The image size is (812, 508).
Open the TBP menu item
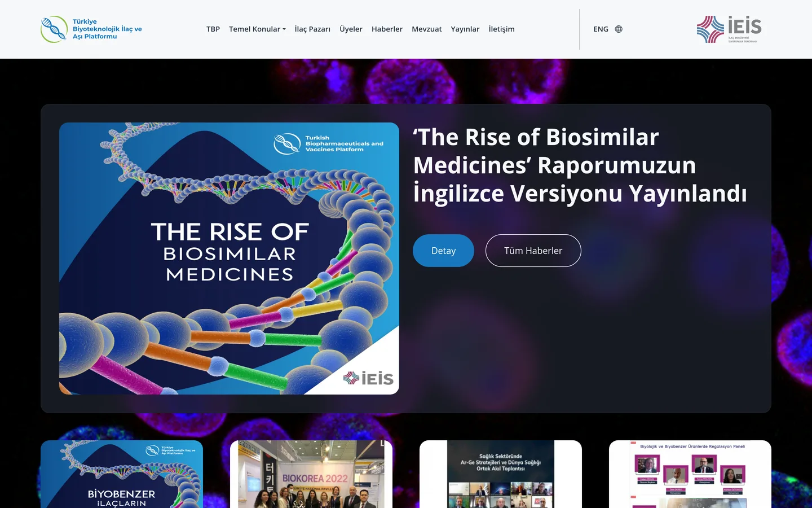pos(213,29)
